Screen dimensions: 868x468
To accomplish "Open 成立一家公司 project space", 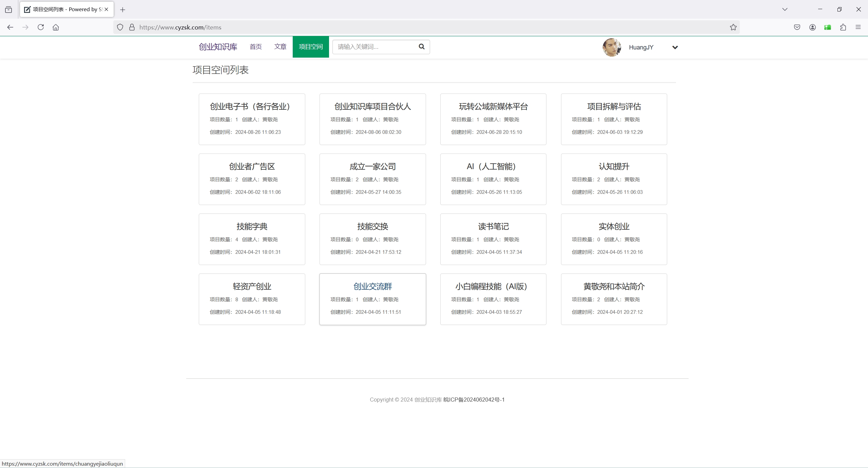I will coord(372,166).
